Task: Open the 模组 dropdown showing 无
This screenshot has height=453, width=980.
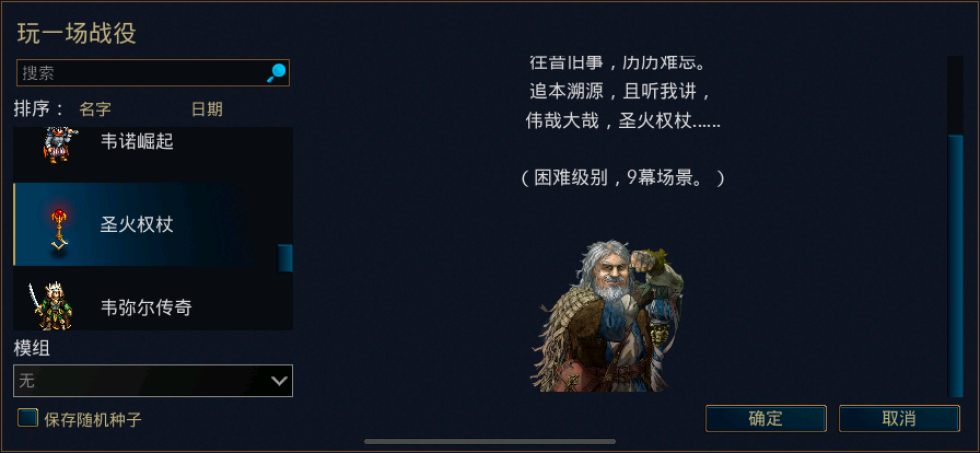Action: (x=153, y=381)
